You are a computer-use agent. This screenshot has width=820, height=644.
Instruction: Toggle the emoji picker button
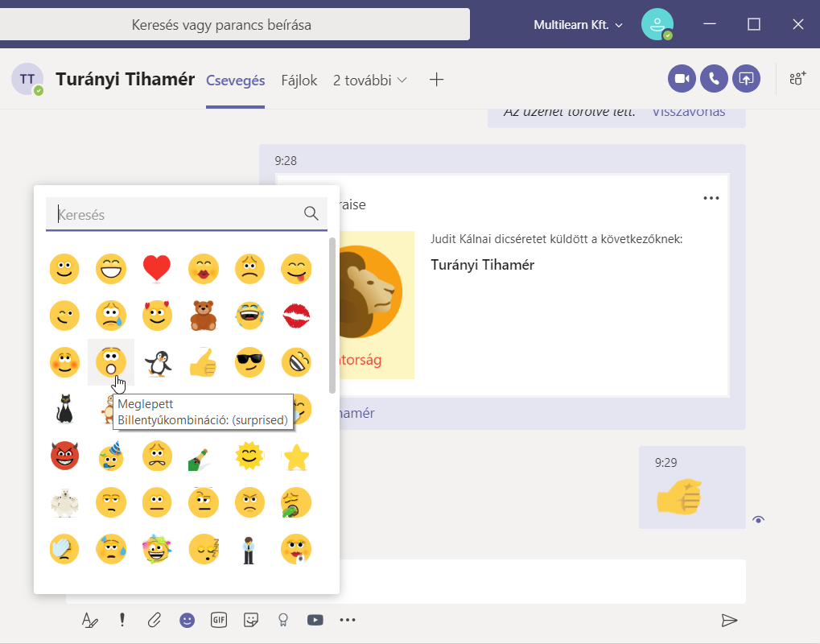click(187, 620)
